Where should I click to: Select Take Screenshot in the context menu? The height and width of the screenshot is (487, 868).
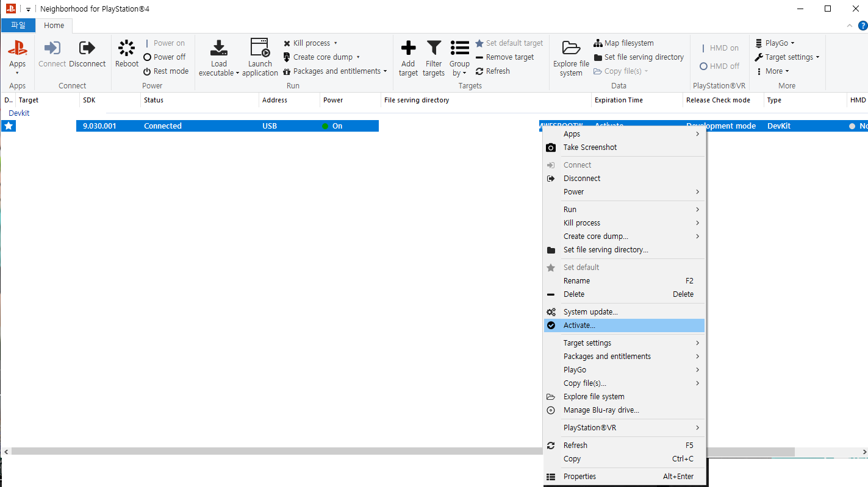(590, 148)
